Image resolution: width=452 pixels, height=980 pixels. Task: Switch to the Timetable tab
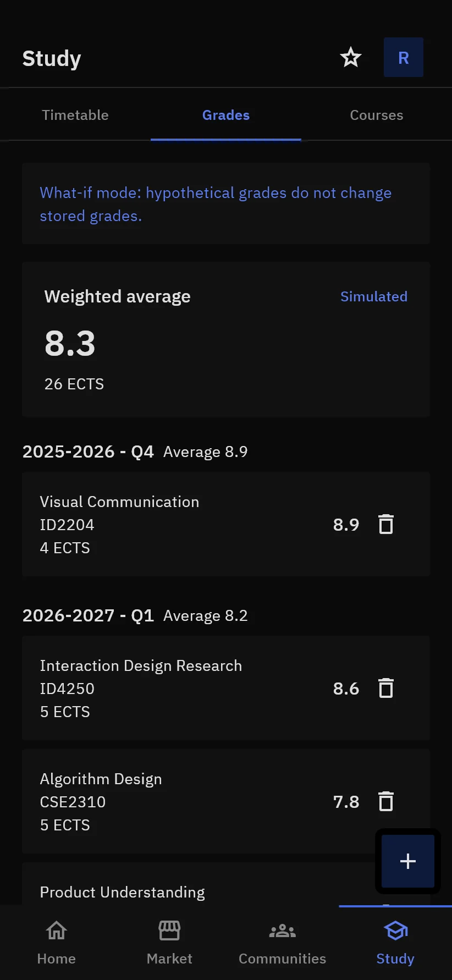(x=75, y=115)
